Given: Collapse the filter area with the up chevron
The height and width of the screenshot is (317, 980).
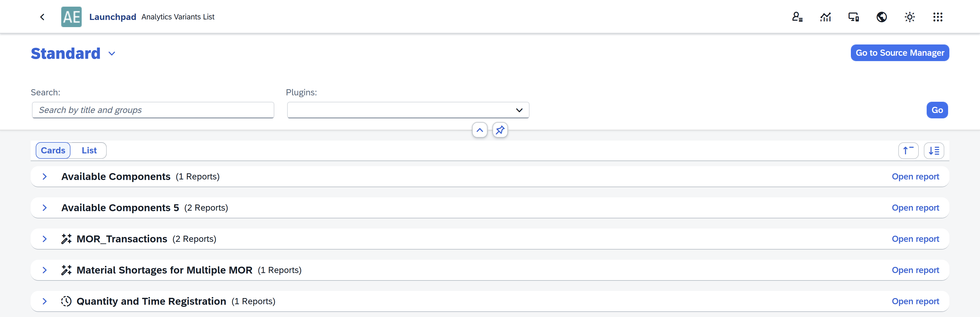Looking at the screenshot, I should pyautogui.click(x=479, y=130).
